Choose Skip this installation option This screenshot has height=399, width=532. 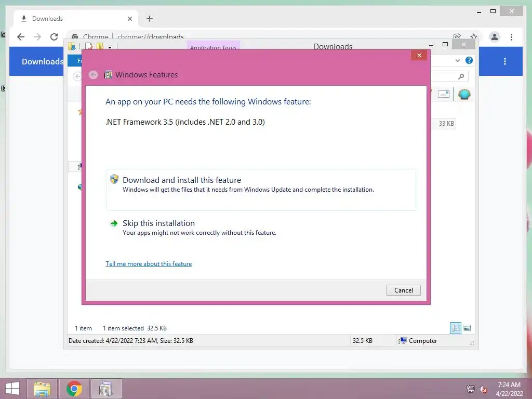261,228
